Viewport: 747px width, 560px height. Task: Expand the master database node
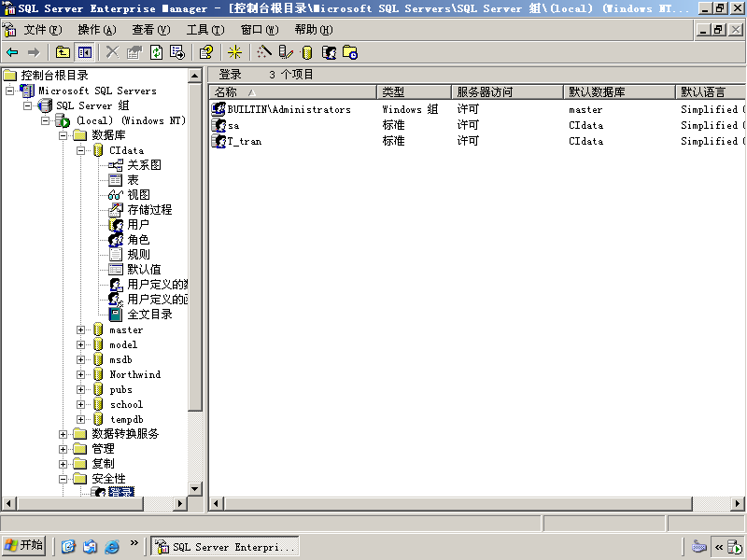81,330
